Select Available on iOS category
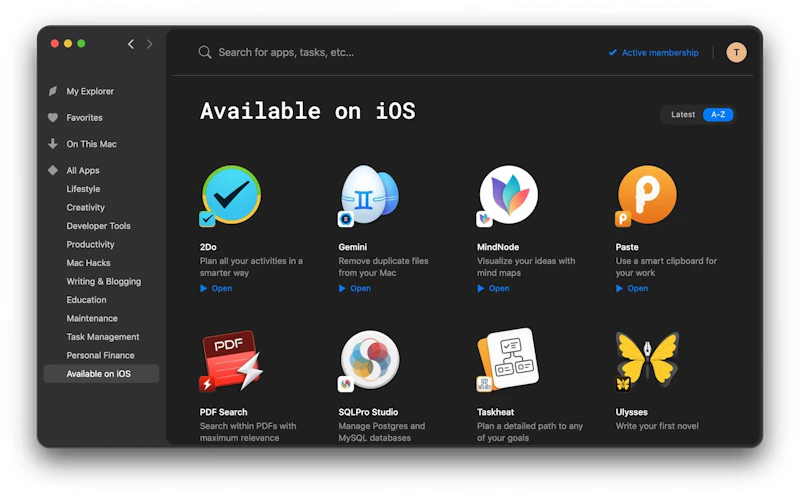 (x=101, y=374)
